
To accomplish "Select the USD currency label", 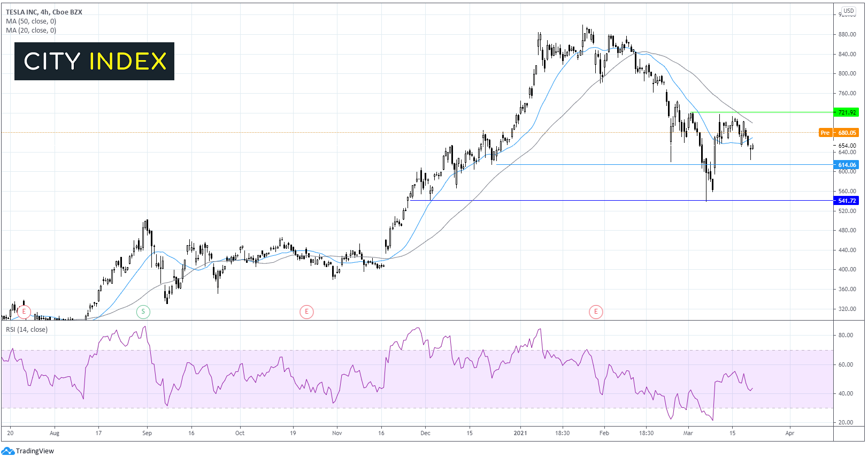I will click(x=849, y=11).
